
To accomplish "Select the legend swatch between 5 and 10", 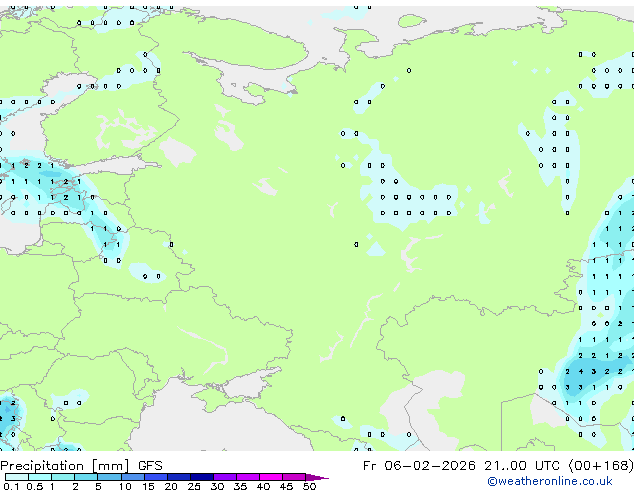I will pos(110,477).
